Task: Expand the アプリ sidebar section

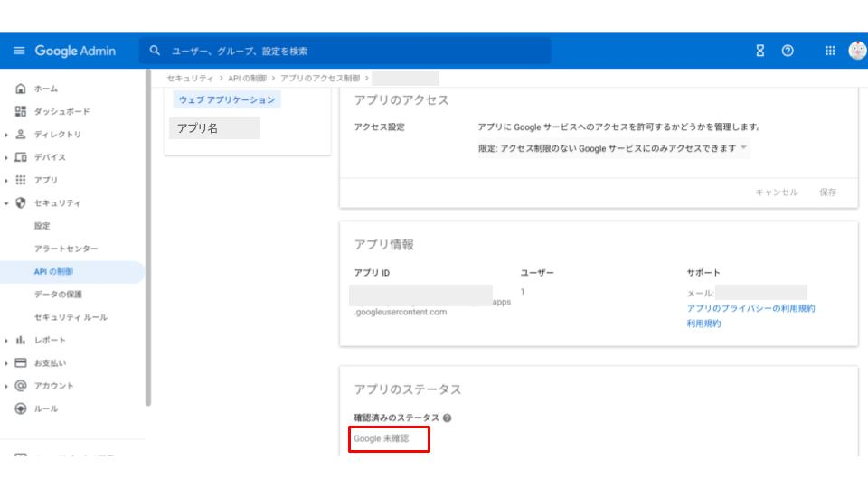Action: pos(6,181)
